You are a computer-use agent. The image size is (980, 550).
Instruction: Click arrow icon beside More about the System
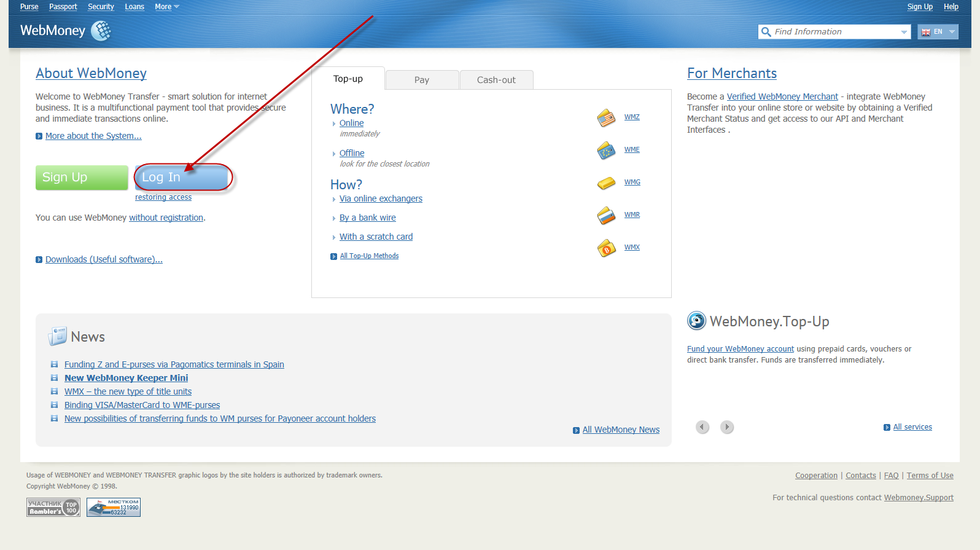pos(39,136)
